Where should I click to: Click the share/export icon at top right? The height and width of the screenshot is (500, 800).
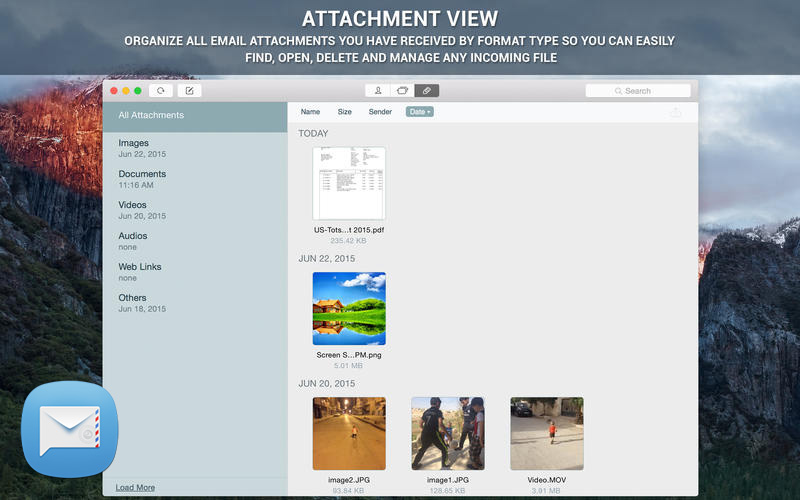676,112
